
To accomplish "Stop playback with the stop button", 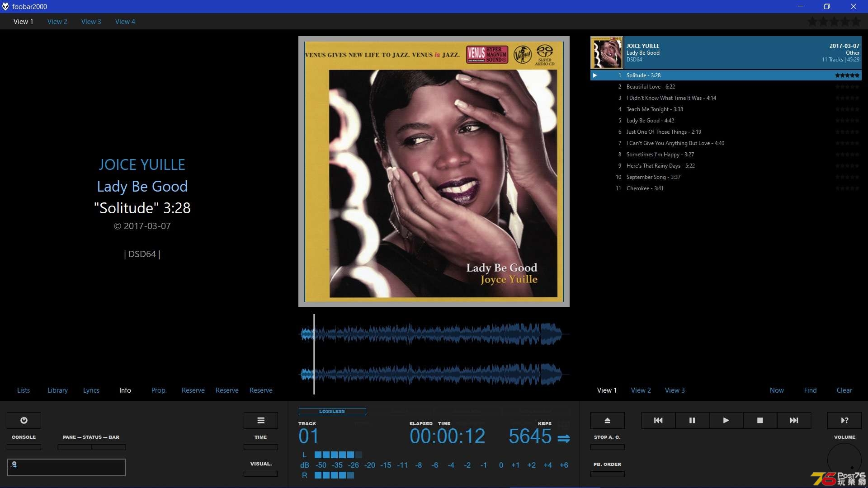I will point(760,420).
